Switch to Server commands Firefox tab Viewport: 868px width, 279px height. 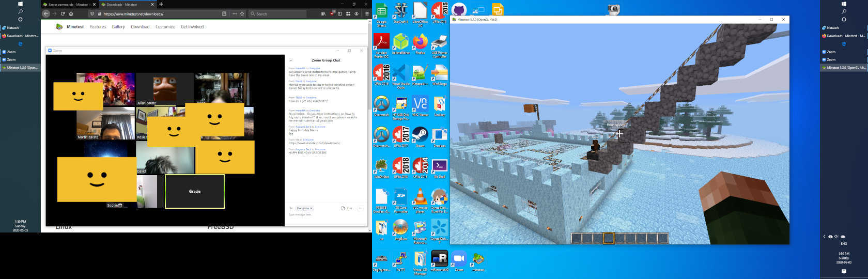coord(69,4)
